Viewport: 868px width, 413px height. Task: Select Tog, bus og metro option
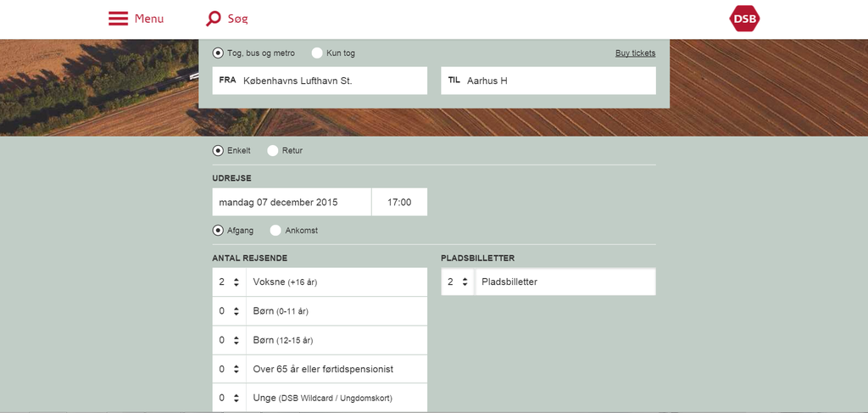[218, 53]
